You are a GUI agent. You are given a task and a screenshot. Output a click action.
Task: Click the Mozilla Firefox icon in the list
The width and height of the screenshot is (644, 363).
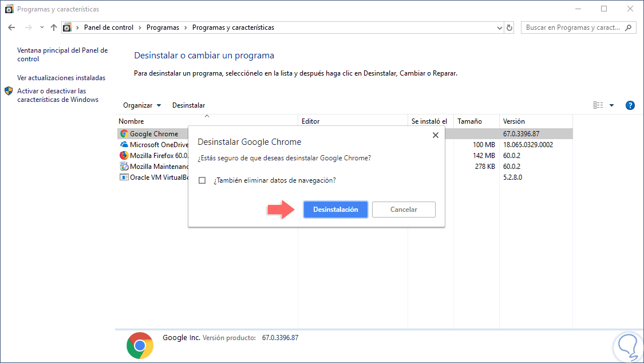(124, 156)
